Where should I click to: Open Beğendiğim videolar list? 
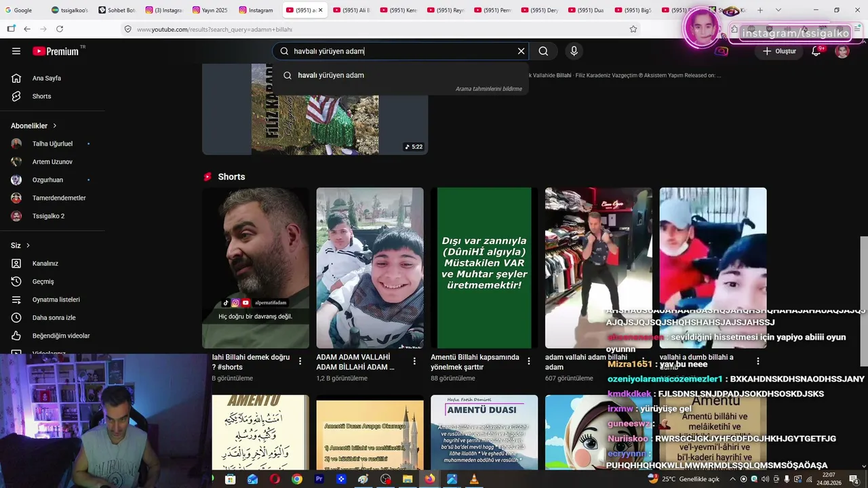[x=52, y=335]
